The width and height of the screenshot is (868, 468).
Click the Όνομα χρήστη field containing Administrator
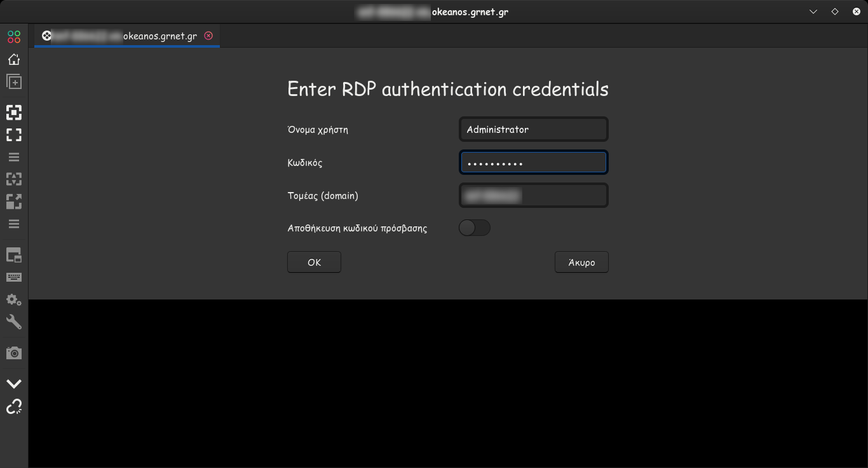coord(534,129)
